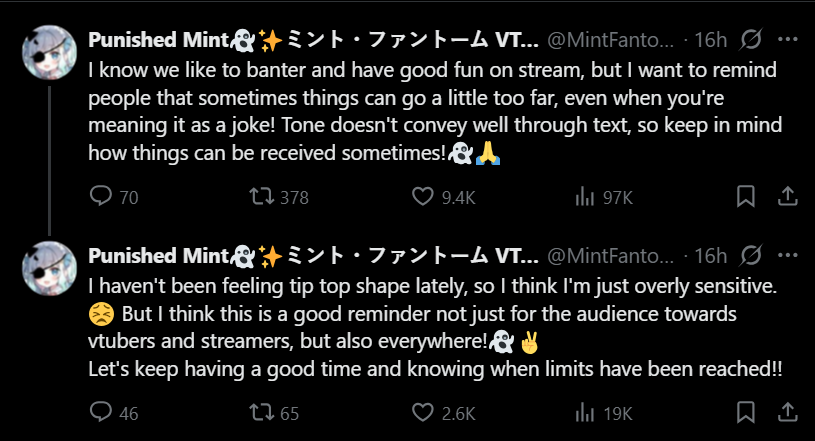Bookmark the first tweet about banter
815x441 pixels.
[745, 197]
